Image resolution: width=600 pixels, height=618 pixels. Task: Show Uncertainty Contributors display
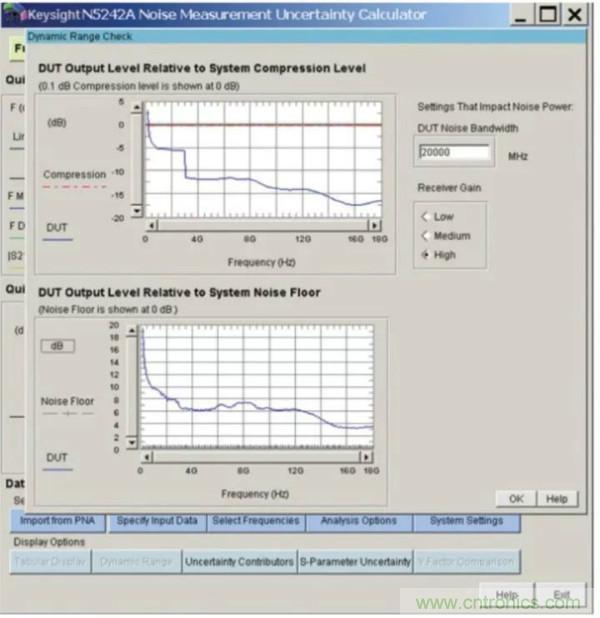[x=239, y=562]
